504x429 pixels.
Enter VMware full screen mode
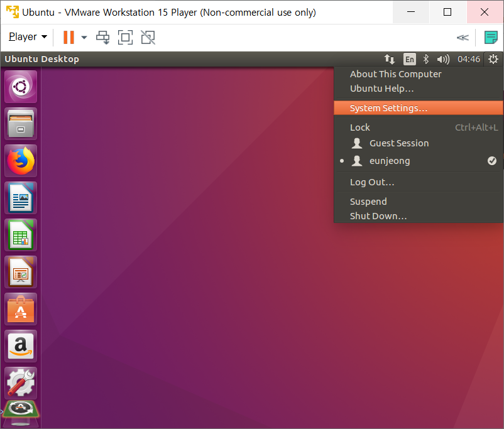coord(125,37)
